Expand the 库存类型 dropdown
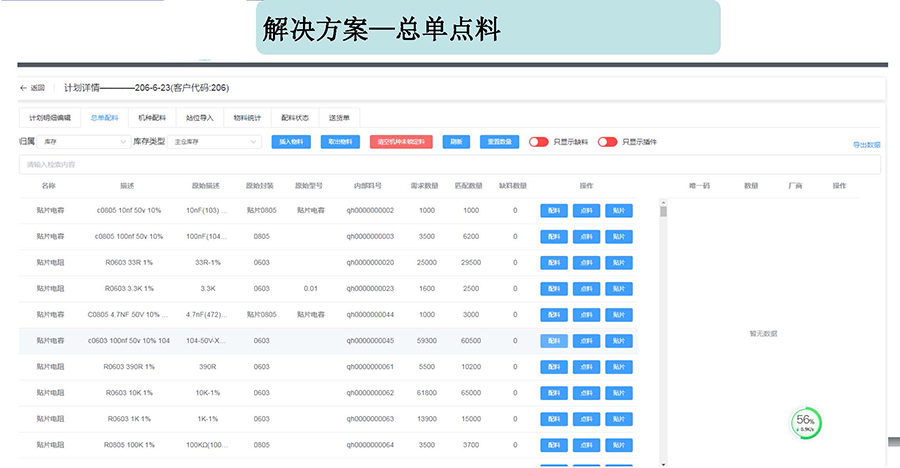The height and width of the screenshot is (468, 900). pyautogui.click(x=213, y=142)
